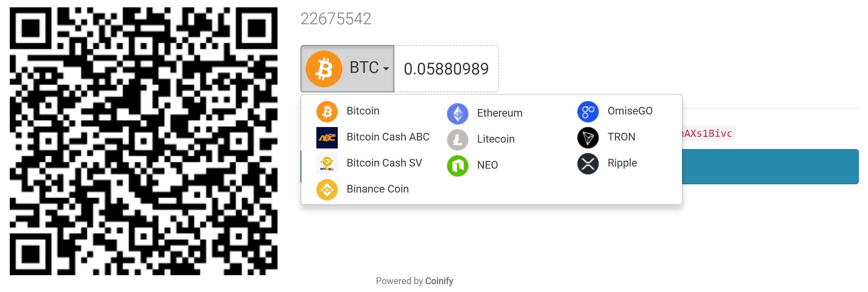The image size is (868, 292).
Task: Choose Bitcoin Cash ABC from the list
Action: pos(388,137)
